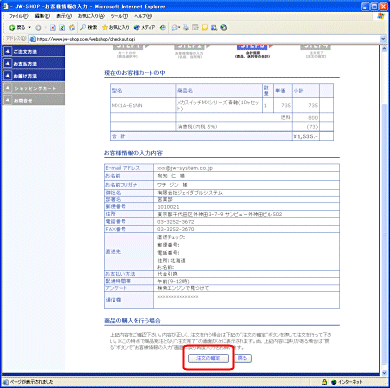Open dropdown arrow next to Back button
This screenshot has height=388, width=390.
click(x=30, y=28)
